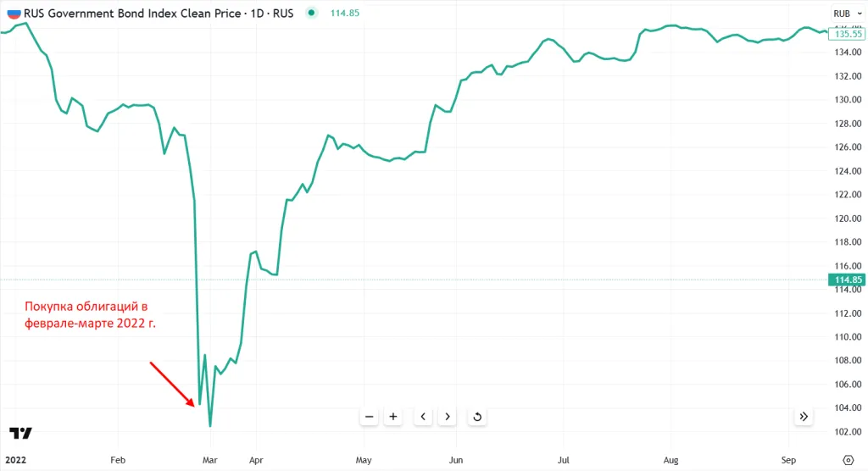Click the Jun label on time axis
This screenshot has width=868, height=471.
(457, 460)
